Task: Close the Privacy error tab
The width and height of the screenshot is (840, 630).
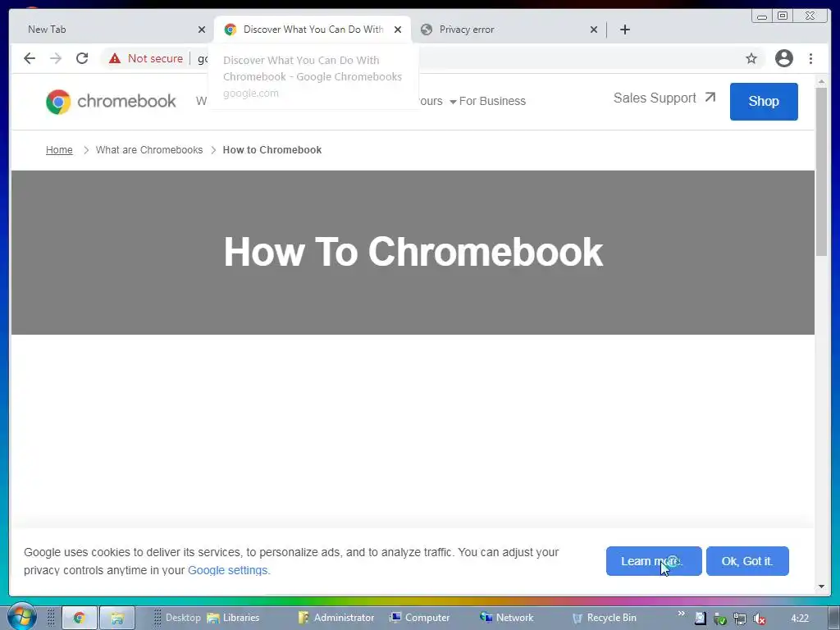Action: 594,30
